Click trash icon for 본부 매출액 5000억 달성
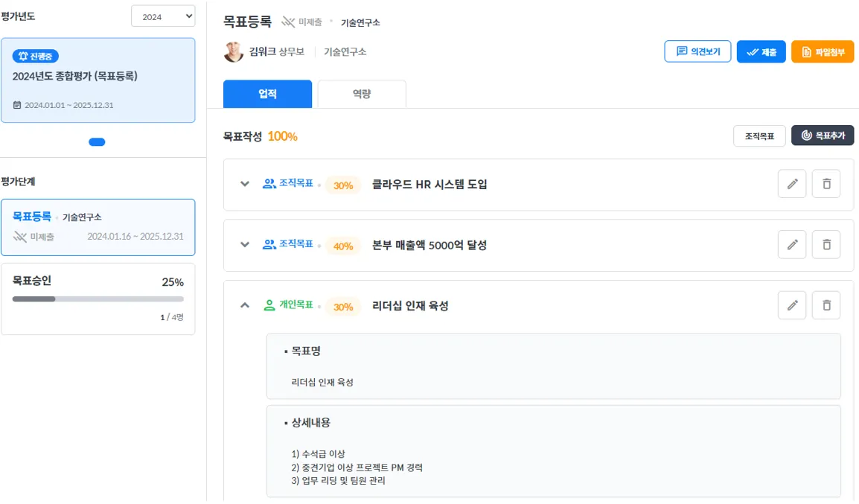The image size is (859, 504). (x=826, y=244)
